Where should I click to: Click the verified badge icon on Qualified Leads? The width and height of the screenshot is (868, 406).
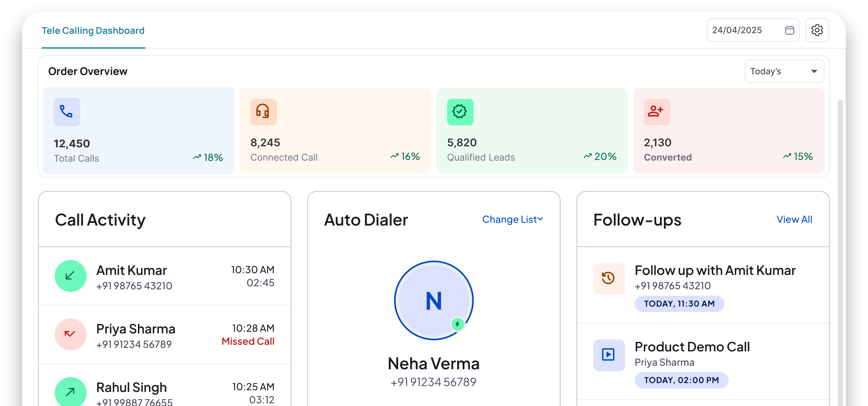coord(460,112)
